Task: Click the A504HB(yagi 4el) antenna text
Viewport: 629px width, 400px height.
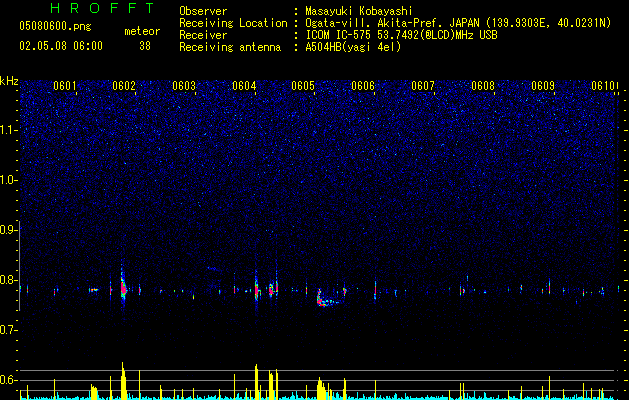Action: point(353,47)
